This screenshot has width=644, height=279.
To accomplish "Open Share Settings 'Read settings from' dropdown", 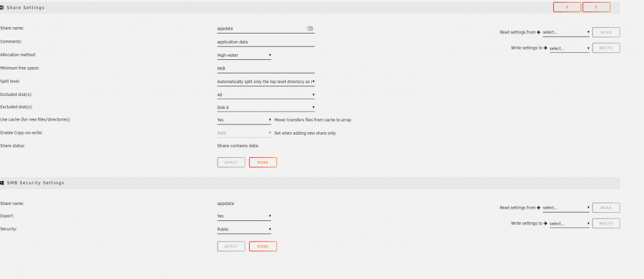I will tap(566, 32).
